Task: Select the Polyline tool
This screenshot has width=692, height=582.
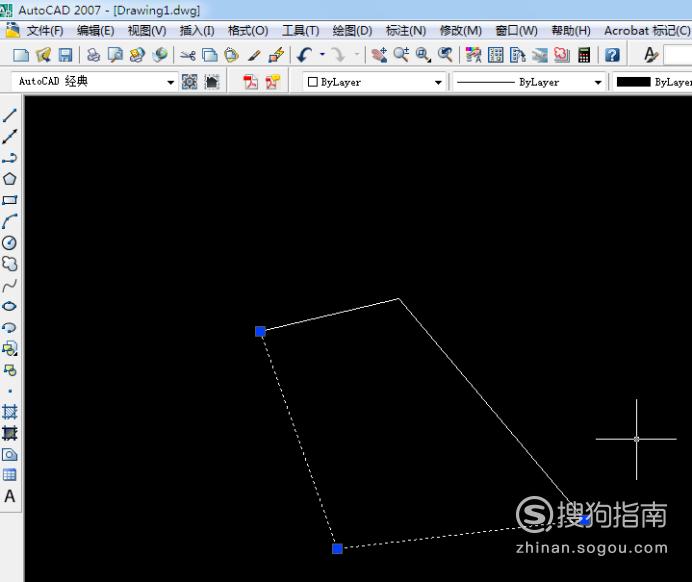Action: pos(9,158)
